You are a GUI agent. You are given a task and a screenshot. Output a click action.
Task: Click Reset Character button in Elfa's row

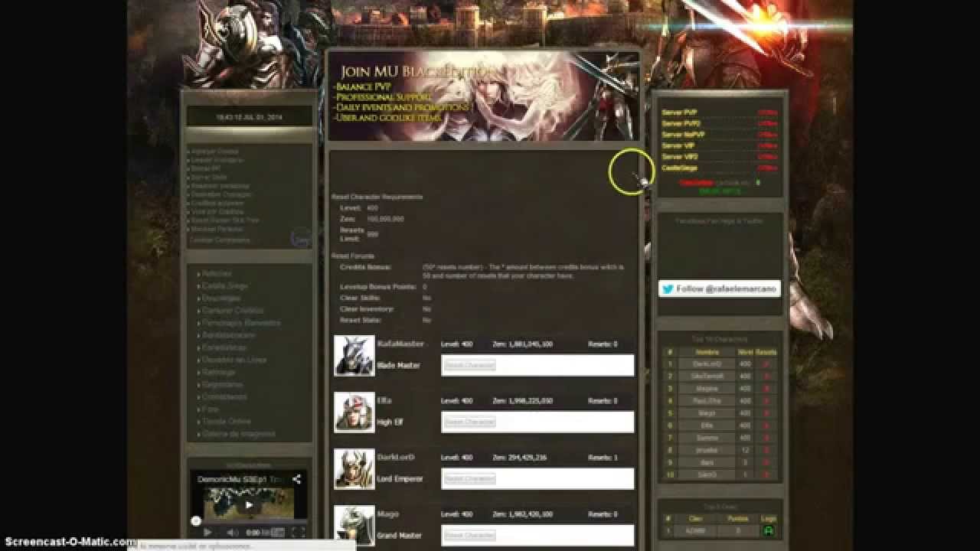tap(470, 422)
